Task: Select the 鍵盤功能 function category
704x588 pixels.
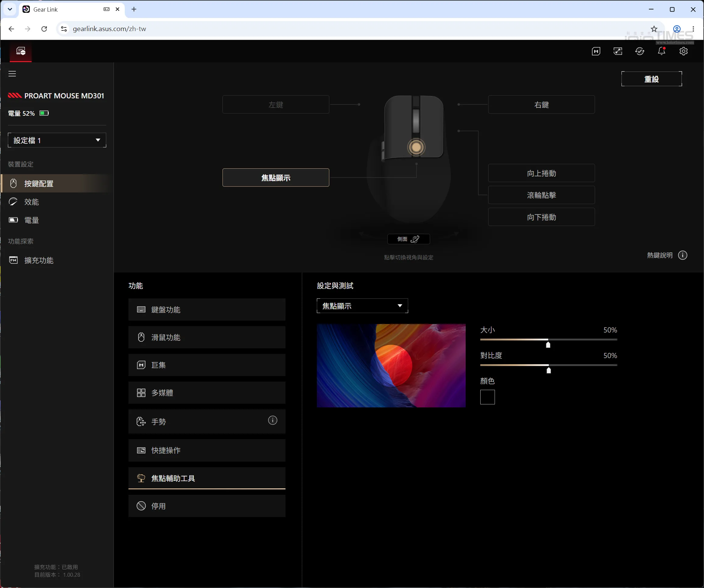Action: [207, 310]
